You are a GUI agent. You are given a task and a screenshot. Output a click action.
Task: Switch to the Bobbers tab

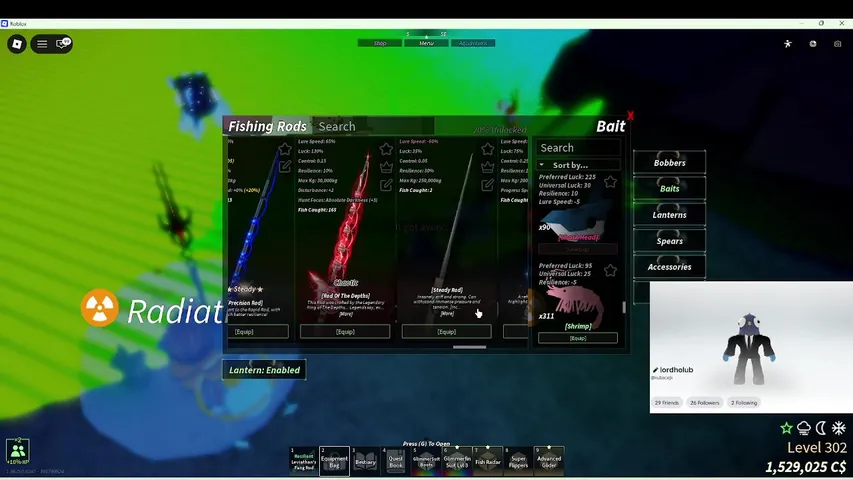[670, 162]
